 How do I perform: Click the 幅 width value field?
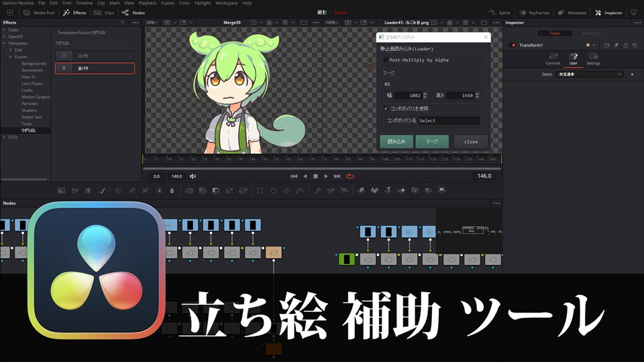409,96
